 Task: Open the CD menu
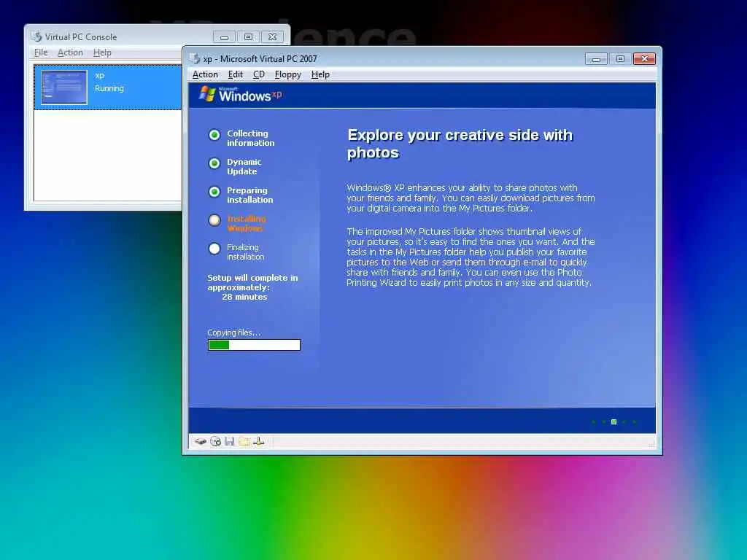259,74
